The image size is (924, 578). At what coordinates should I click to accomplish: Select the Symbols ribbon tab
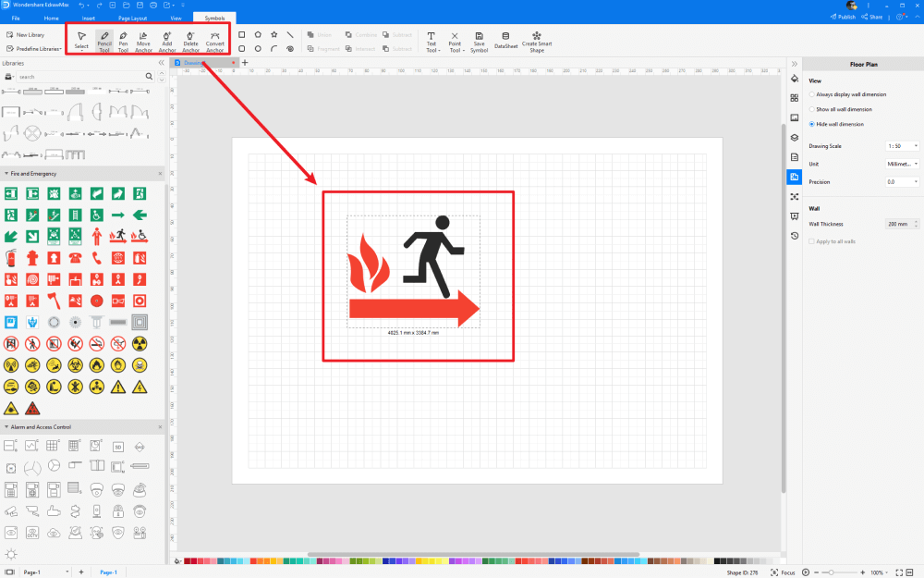pos(214,18)
